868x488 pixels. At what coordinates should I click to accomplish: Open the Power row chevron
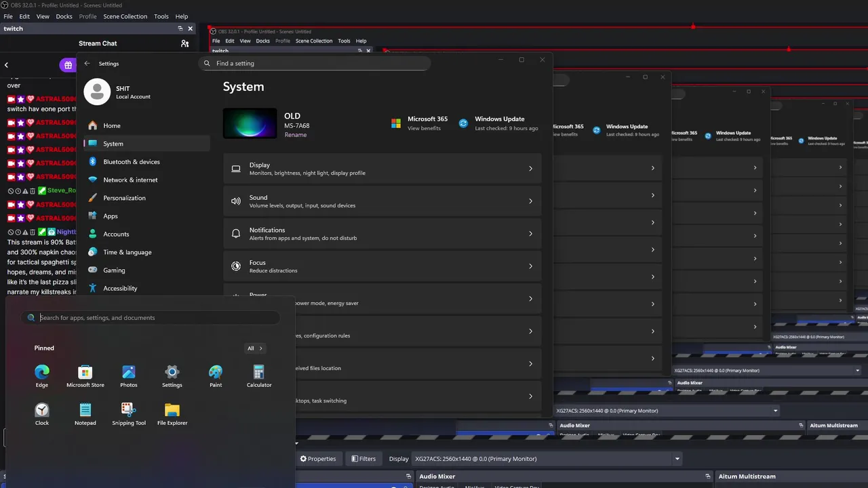530,299
